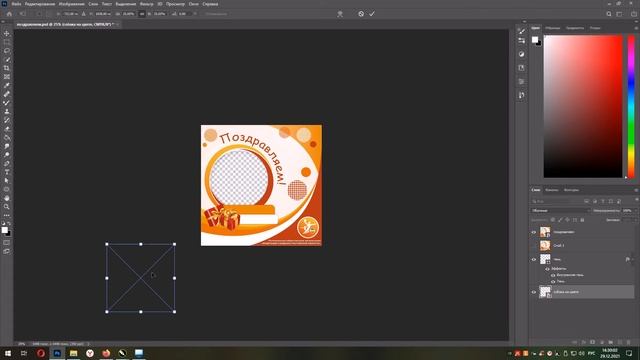Select the Eyedropper tool
This screenshot has height=360, width=640.
pyautogui.click(x=7, y=85)
